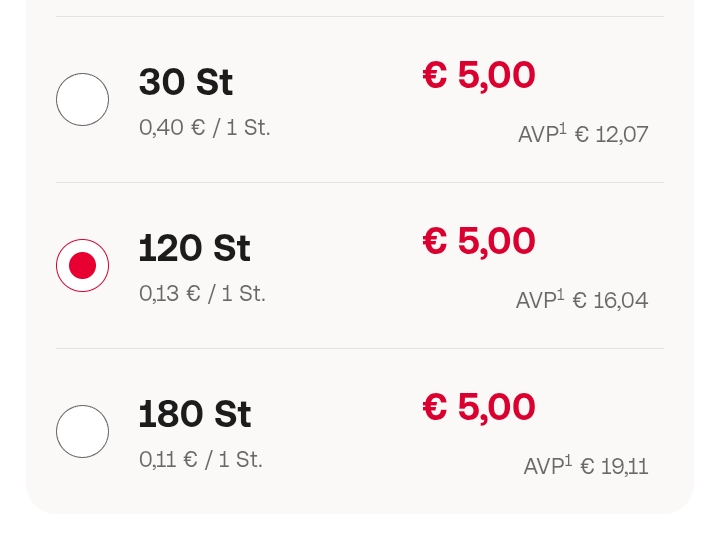The width and height of the screenshot is (720, 541).
Task: Select the 120 St radio button
Action: (x=82, y=265)
